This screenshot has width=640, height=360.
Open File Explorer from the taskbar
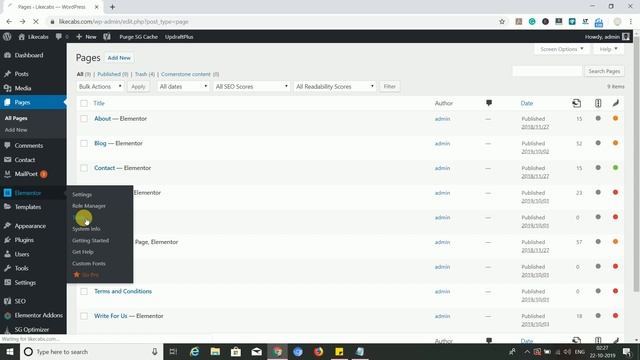(215, 351)
